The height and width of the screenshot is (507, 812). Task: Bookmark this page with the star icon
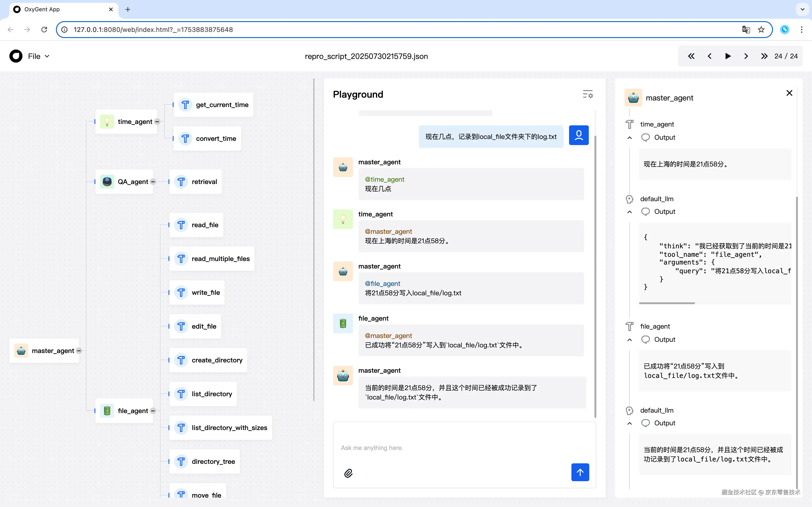tap(761, 30)
